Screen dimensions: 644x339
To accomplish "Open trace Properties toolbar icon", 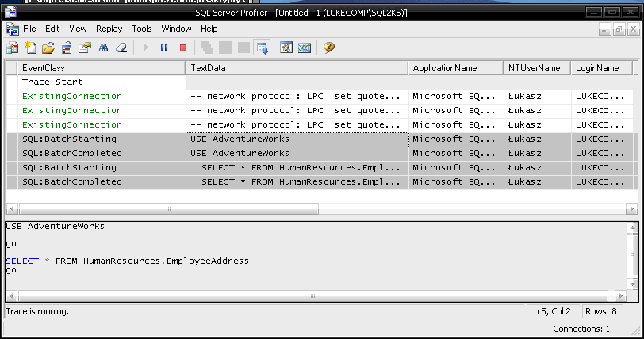I will click(85, 48).
